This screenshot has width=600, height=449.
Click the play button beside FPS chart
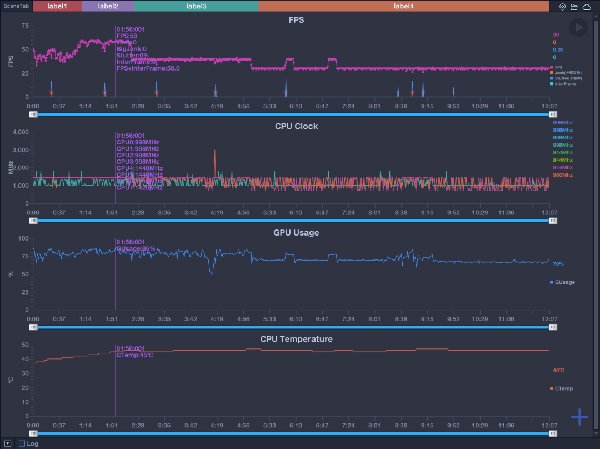[577, 29]
